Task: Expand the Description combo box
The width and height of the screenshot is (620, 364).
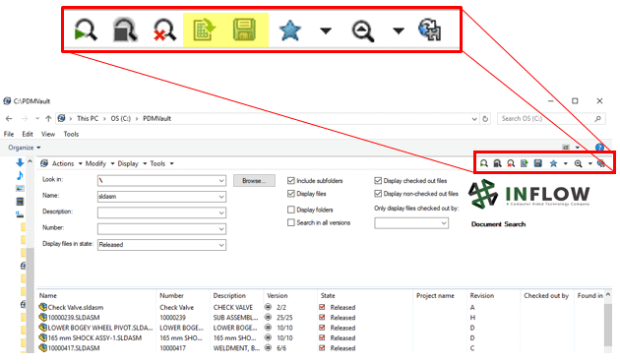Action: coord(221,212)
